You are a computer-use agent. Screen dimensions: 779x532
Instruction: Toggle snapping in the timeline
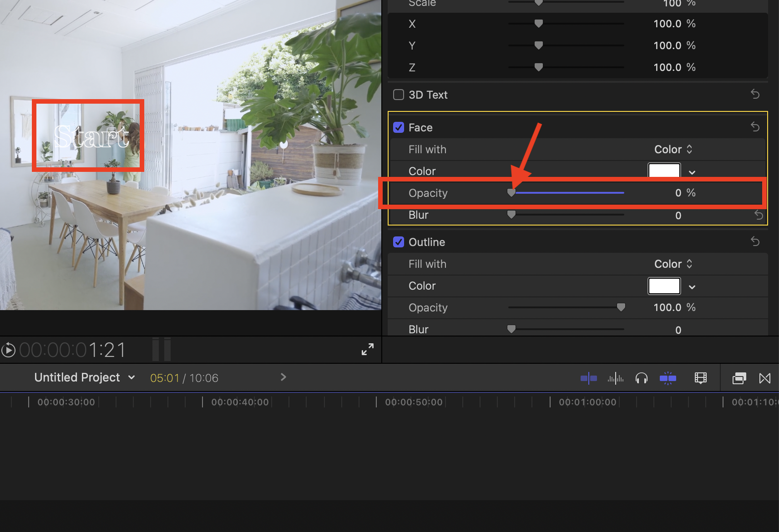click(x=668, y=378)
